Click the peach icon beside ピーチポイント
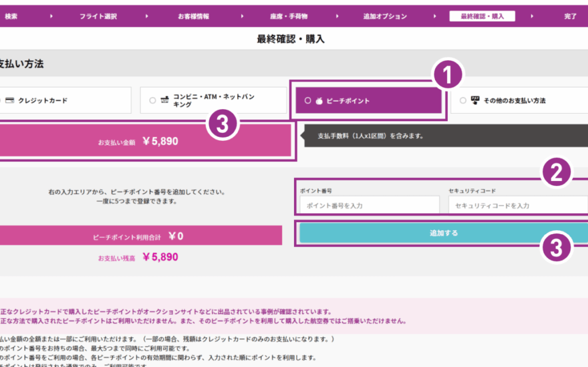 click(319, 101)
